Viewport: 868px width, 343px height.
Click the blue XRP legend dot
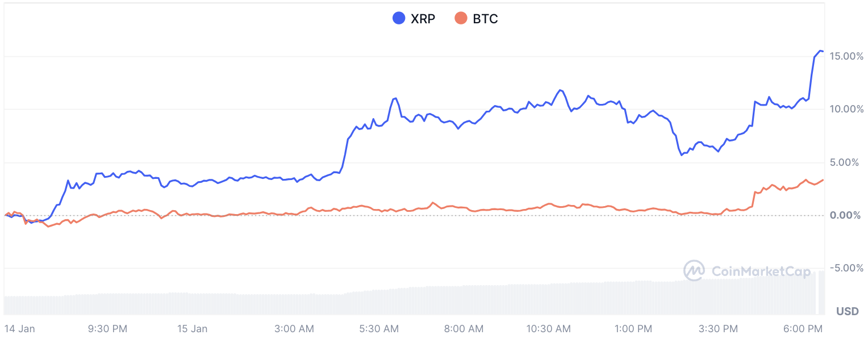(x=399, y=19)
